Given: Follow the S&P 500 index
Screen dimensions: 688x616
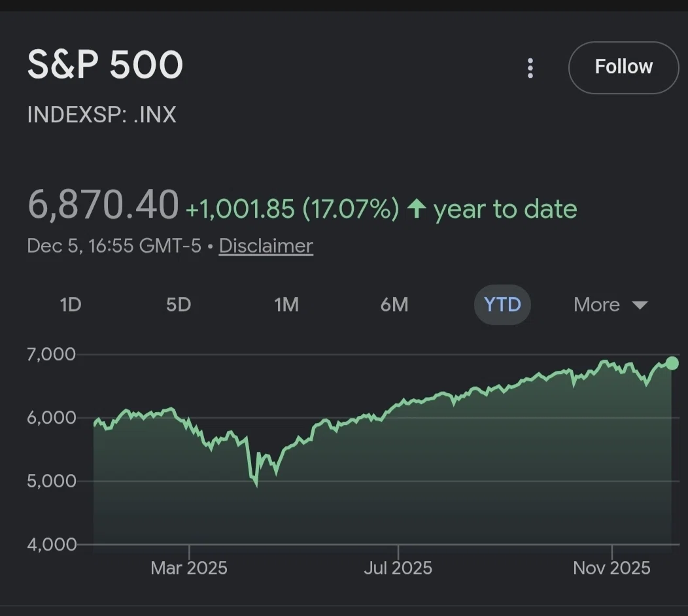Looking at the screenshot, I should click(x=623, y=67).
